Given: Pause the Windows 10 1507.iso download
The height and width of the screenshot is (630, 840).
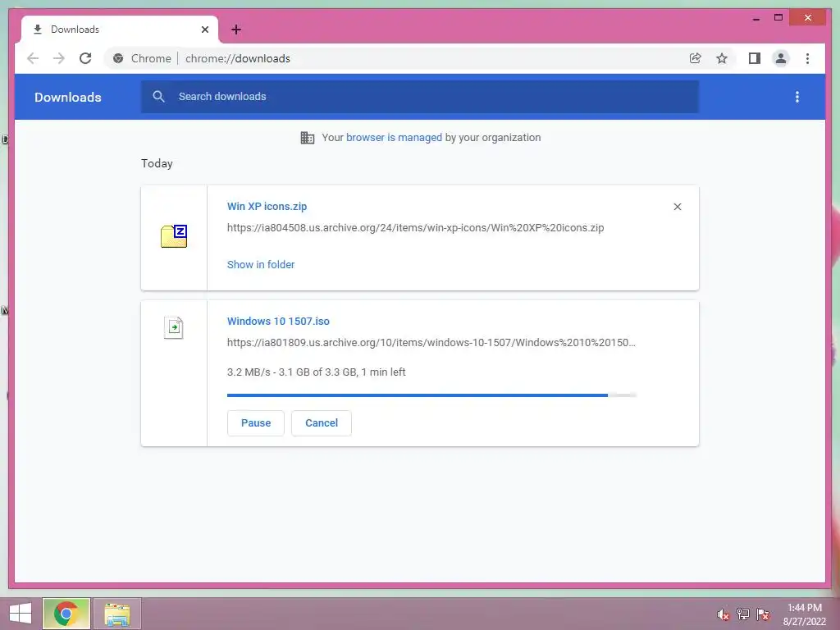Looking at the screenshot, I should [256, 423].
